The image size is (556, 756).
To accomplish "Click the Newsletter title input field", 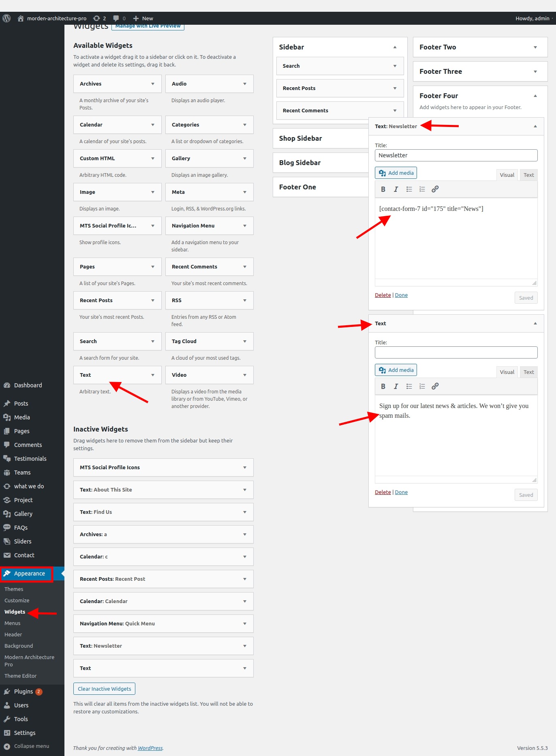I will click(x=456, y=155).
